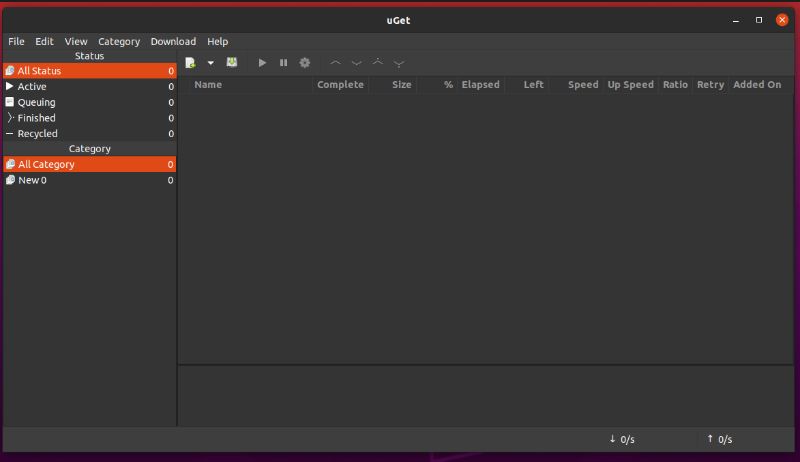This screenshot has height=462, width=800.
Task: Select the Active status row
Action: click(90, 87)
